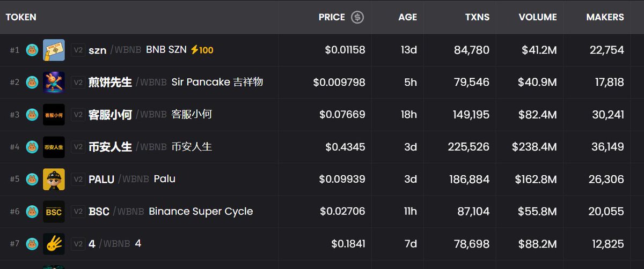Sort the table by TXNS column
Viewport: 644px width, 269px height.
pos(477,17)
